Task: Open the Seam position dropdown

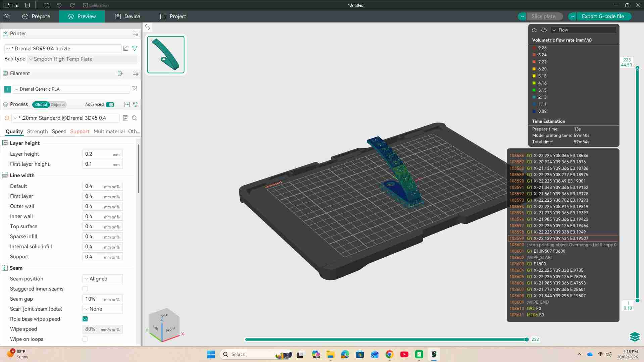Action: 103,279
